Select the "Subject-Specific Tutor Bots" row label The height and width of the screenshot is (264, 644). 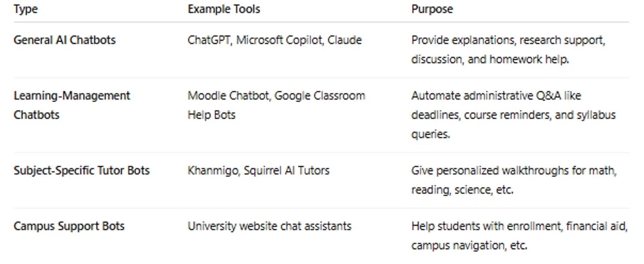coord(82,171)
